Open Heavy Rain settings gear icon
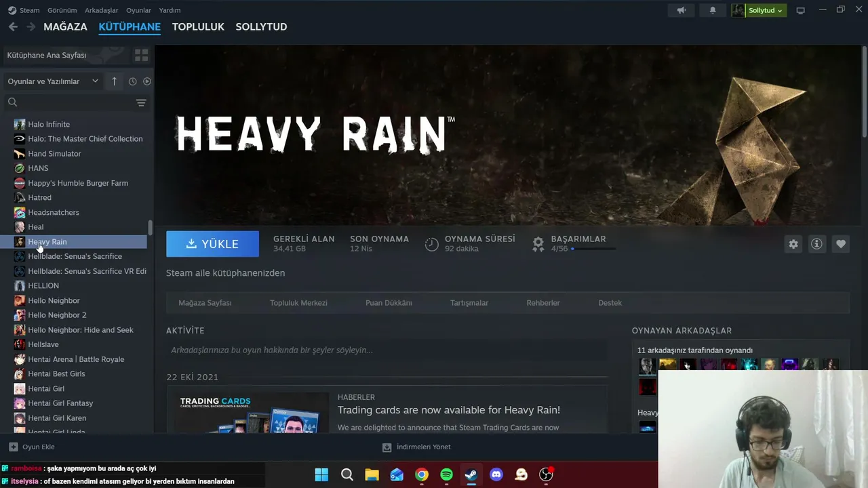 tap(793, 244)
